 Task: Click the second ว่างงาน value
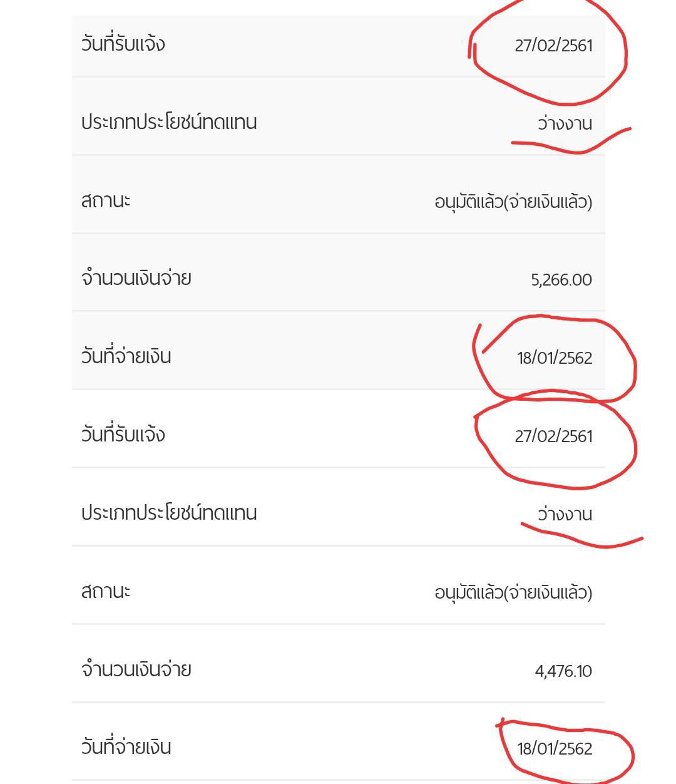[565, 513]
